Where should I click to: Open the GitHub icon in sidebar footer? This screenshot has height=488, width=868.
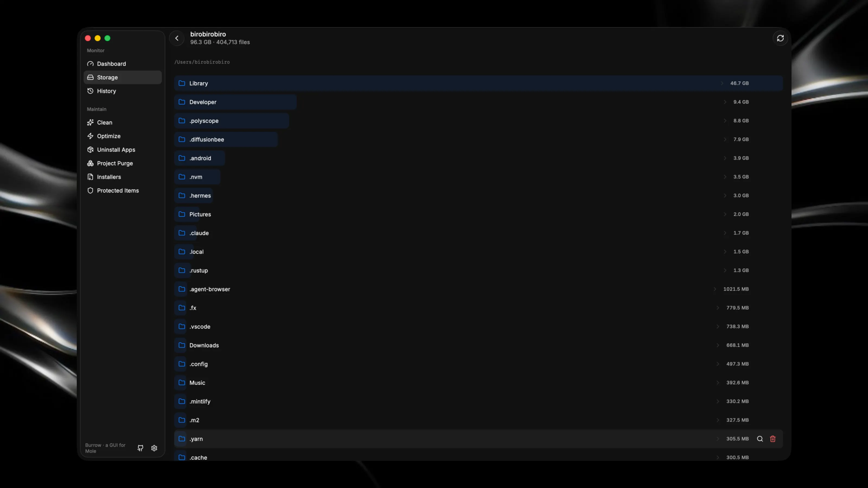[x=141, y=448]
